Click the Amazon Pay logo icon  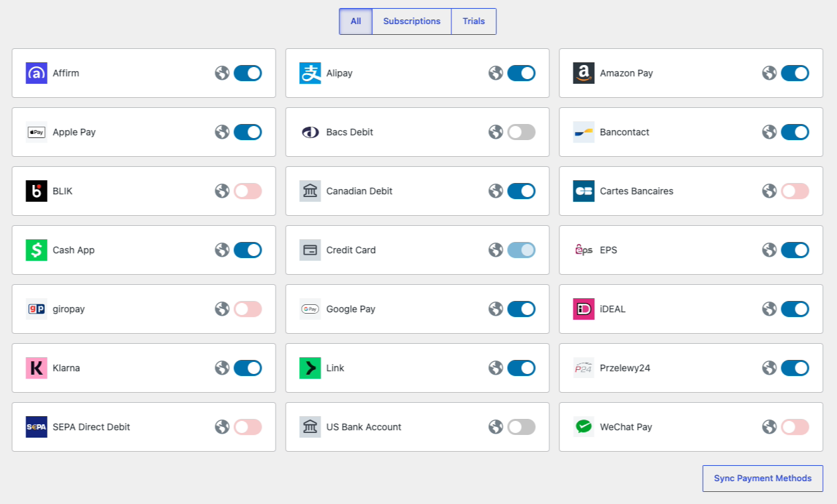(583, 73)
